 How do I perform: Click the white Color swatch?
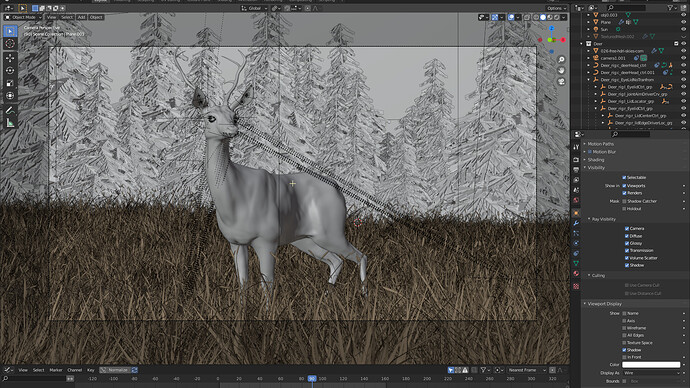(651, 365)
